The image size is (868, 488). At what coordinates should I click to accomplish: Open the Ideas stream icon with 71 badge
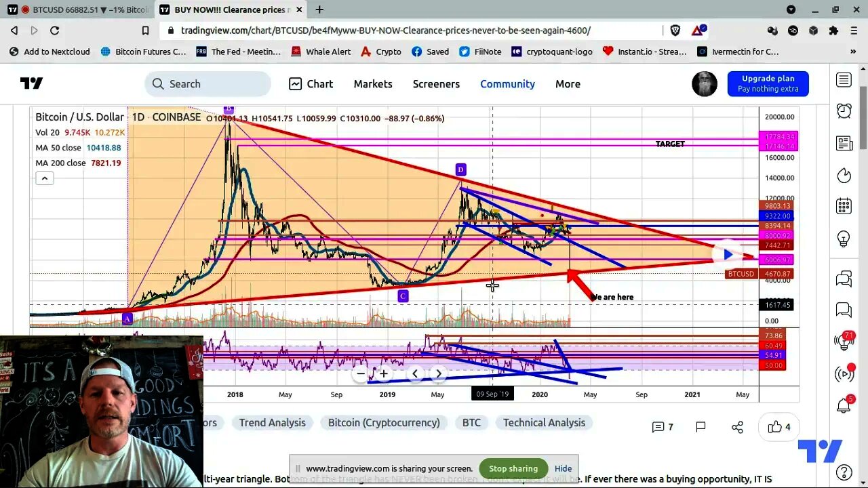(x=844, y=342)
